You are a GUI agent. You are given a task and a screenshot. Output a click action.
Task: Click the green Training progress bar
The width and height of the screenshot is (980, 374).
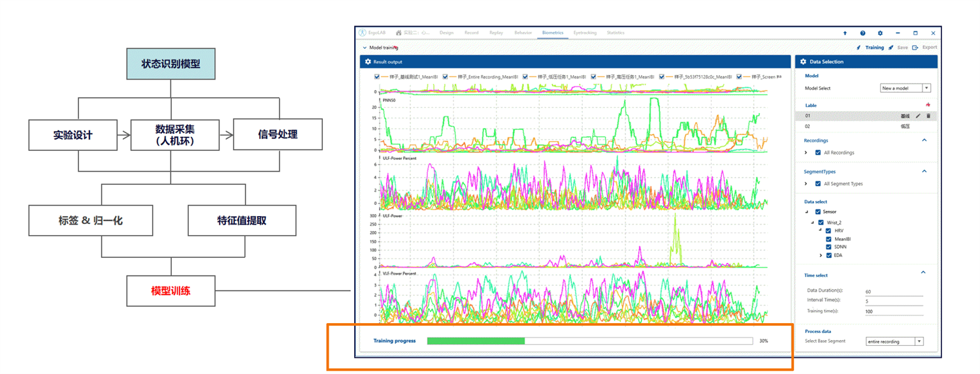pyautogui.click(x=476, y=341)
